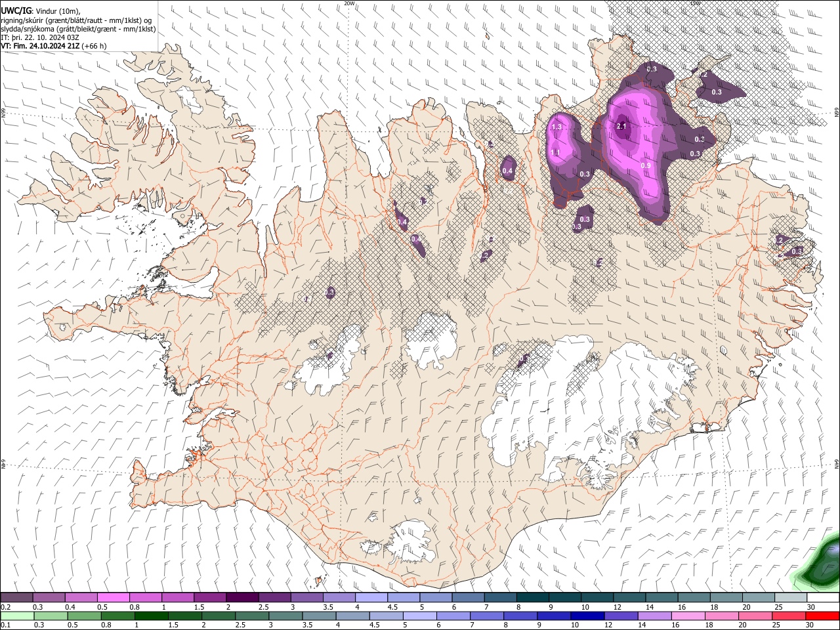Click the 1.1 snowfall value on map
This screenshot has height=630, width=840.
(555, 152)
